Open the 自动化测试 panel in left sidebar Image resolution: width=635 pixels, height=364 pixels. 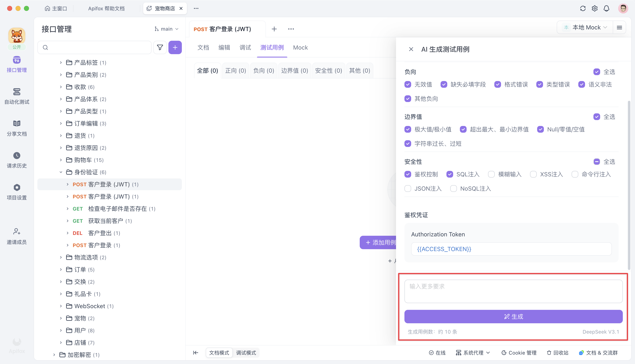[x=17, y=96]
